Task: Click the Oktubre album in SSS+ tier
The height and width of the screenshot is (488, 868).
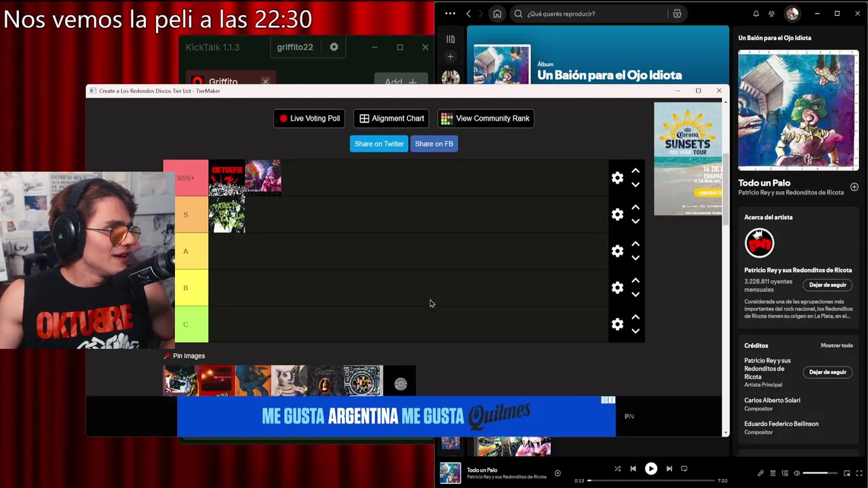Action: pos(226,178)
